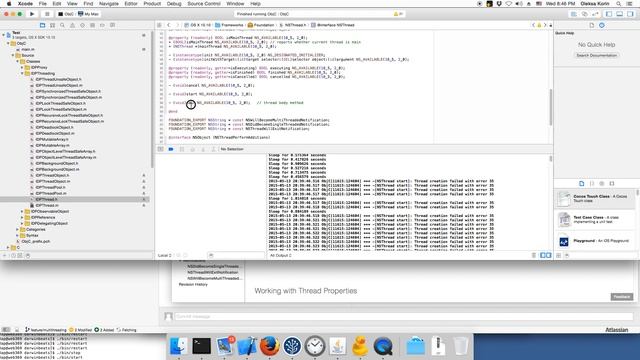Image resolution: width=640 pixels, height=360 pixels.
Task: Collapse the Test project root
Action: click(4, 35)
